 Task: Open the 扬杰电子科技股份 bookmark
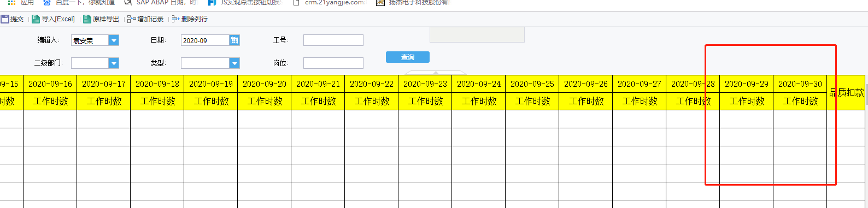pyautogui.click(x=413, y=3)
